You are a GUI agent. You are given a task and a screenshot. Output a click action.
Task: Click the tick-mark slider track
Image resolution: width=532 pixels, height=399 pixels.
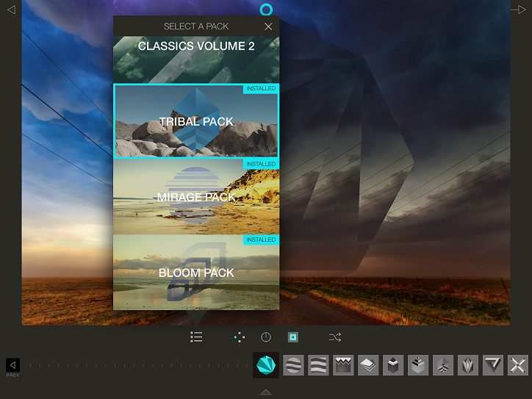point(138,365)
